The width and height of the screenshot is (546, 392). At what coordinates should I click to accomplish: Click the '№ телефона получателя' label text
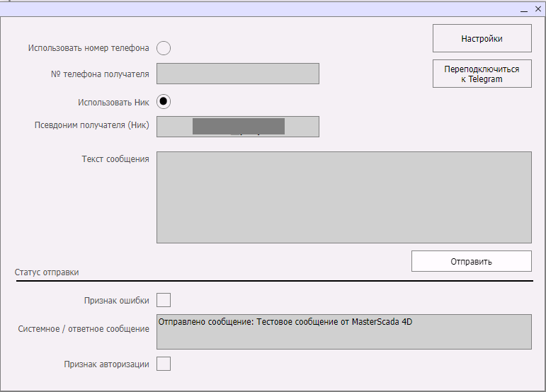[100, 73]
